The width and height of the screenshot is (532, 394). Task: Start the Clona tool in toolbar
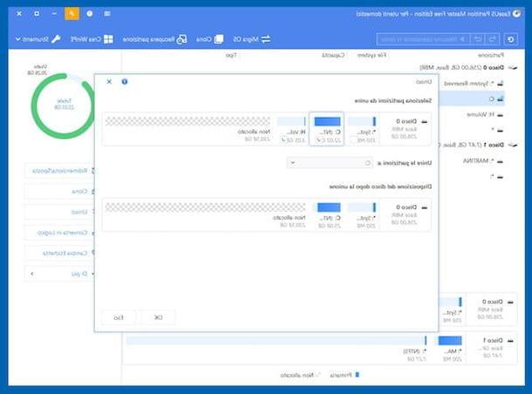click(x=209, y=39)
